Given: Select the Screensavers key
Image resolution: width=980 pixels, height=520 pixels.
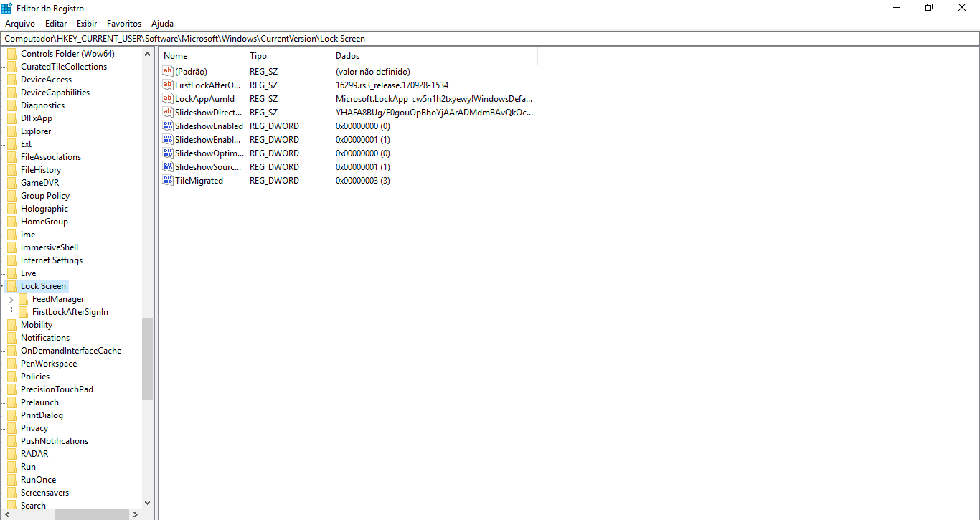Looking at the screenshot, I should [44, 493].
